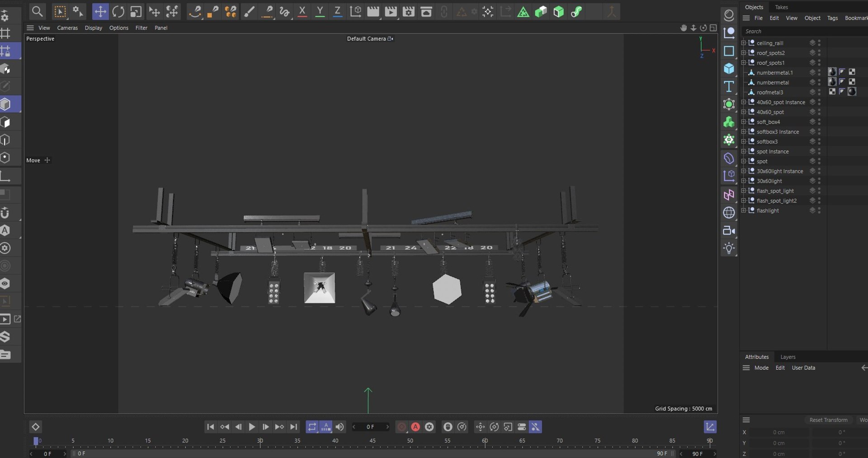This screenshot has height=458, width=868.
Task: Expand the roof_spots2 object
Action: pyautogui.click(x=744, y=53)
